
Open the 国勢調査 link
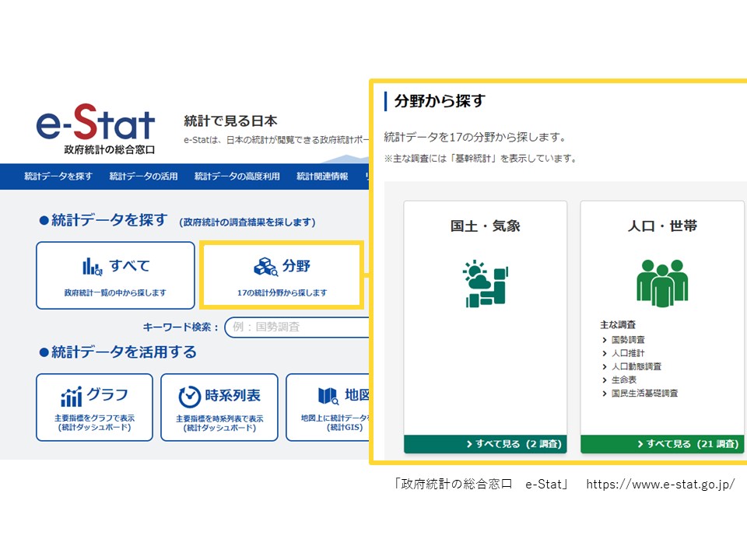[x=628, y=340]
